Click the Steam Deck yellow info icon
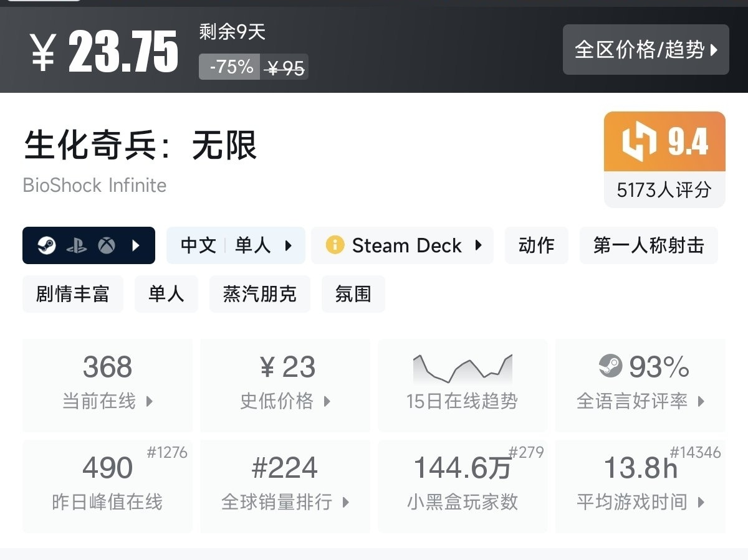The image size is (748, 560). [x=335, y=245]
